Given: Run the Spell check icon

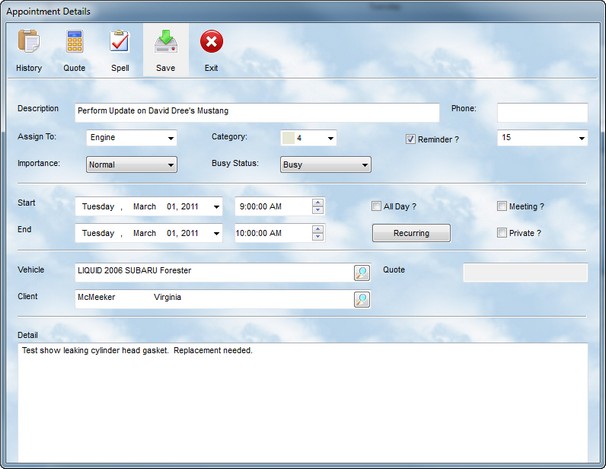Looking at the screenshot, I should tap(120, 43).
